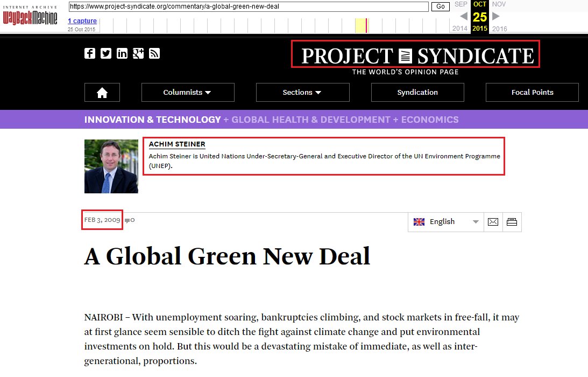The image size is (588, 377).
Task: Click the highlighted capture marker on timeline
Action: (x=367, y=25)
